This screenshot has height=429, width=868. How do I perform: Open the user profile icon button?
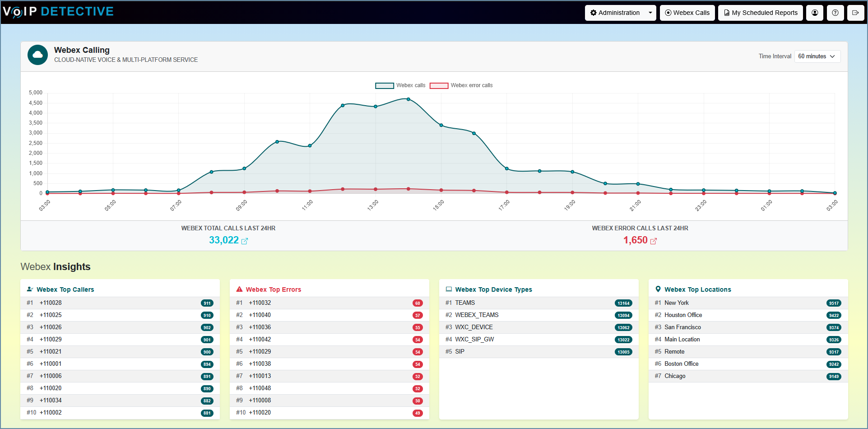pos(815,13)
